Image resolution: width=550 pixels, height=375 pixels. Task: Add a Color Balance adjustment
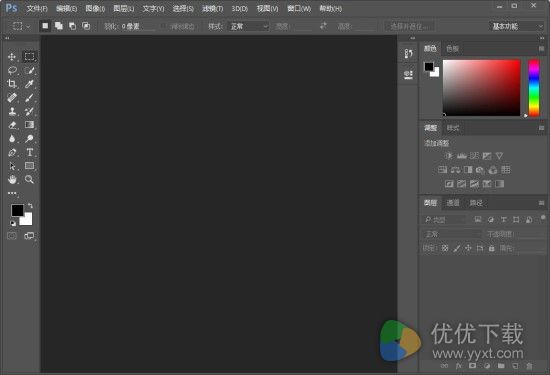click(x=455, y=170)
